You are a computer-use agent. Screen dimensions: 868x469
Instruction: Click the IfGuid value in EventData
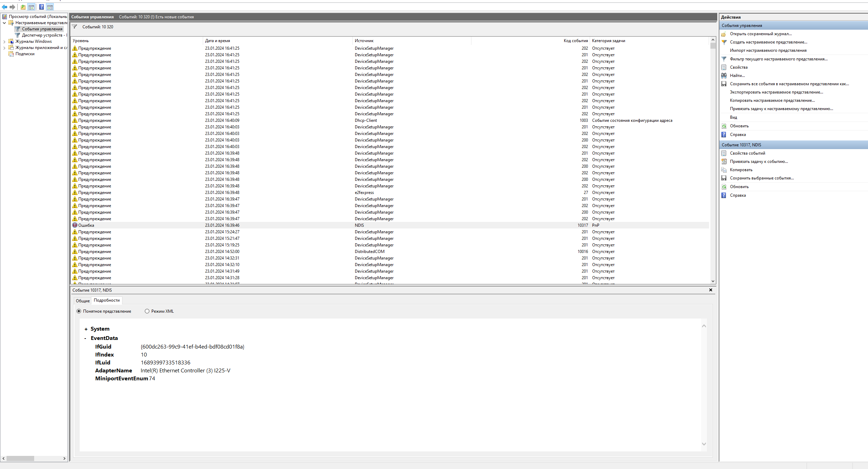point(192,347)
